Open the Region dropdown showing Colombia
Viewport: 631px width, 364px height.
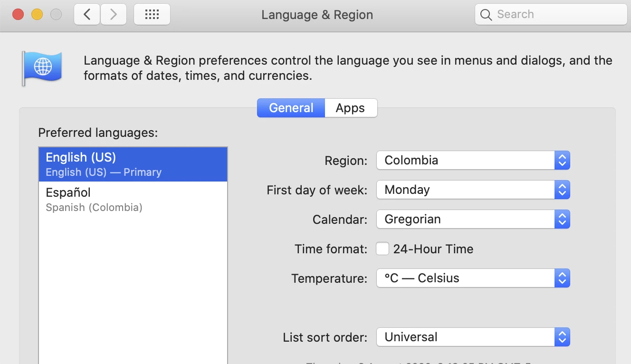coord(473,160)
